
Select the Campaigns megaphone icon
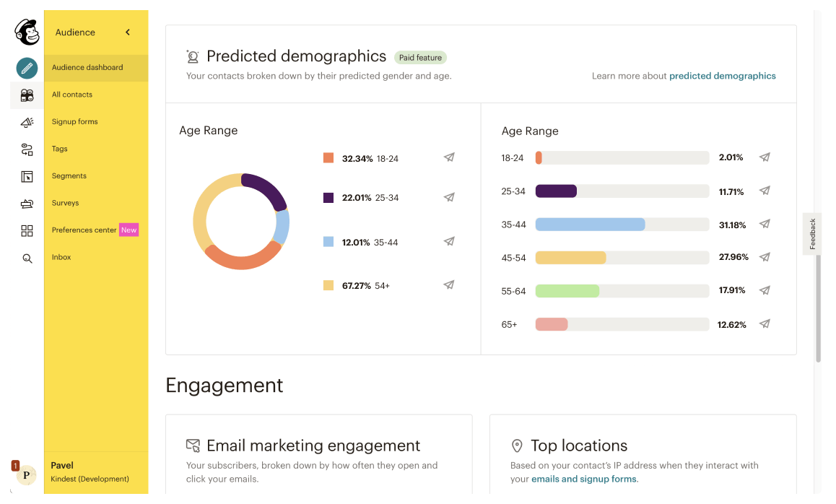(27, 121)
